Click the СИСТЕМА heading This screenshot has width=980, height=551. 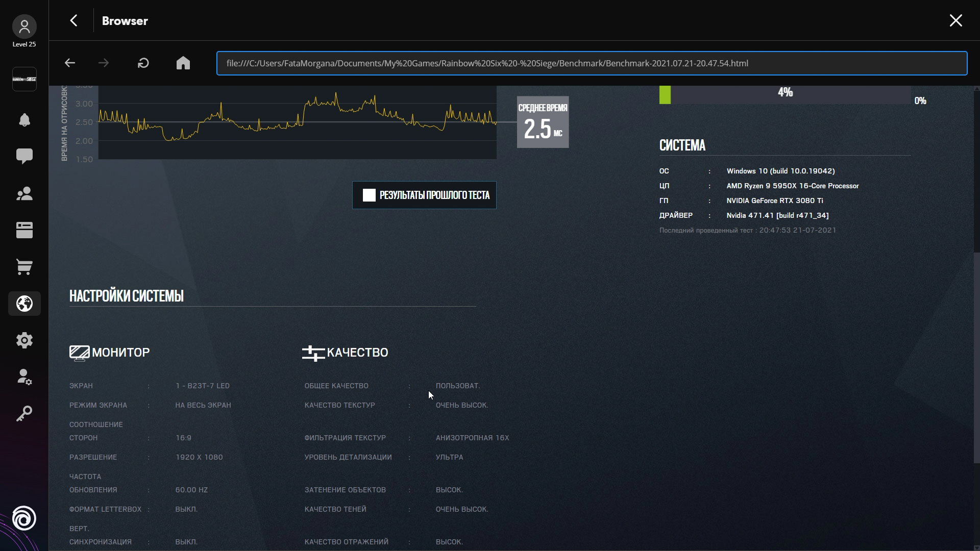pos(682,145)
